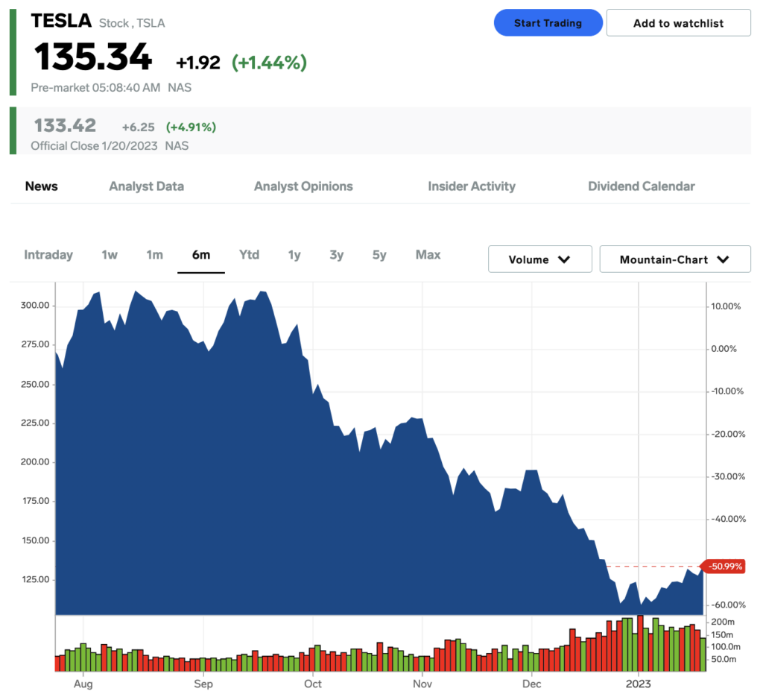Viewport: 763px width, 700px height.
Task: View the Dividend Calendar tab
Action: [x=642, y=186]
